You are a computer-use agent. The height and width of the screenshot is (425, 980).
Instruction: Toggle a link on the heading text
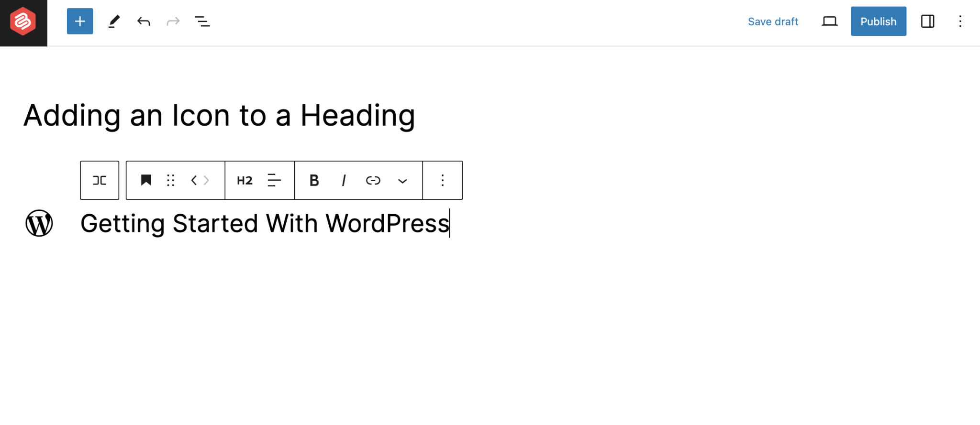[373, 180]
